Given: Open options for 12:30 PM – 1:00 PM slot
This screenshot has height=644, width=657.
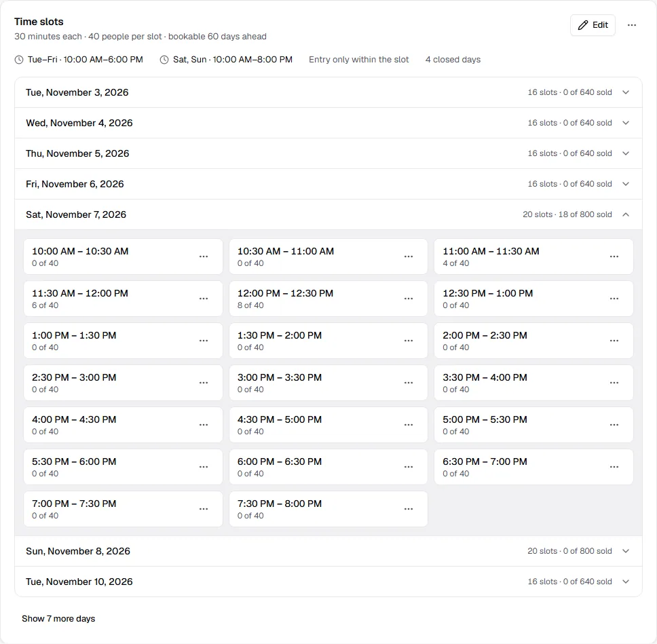Looking at the screenshot, I should 614,299.
